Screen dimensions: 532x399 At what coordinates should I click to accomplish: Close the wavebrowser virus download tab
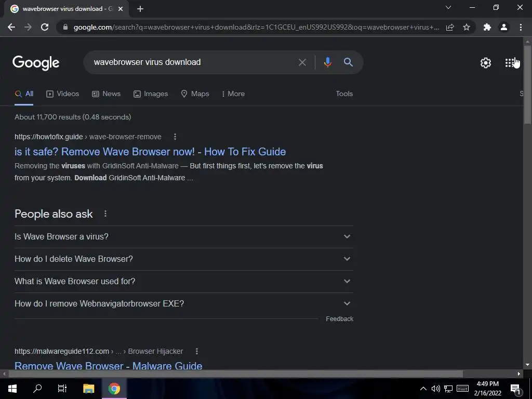coord(121,9)
